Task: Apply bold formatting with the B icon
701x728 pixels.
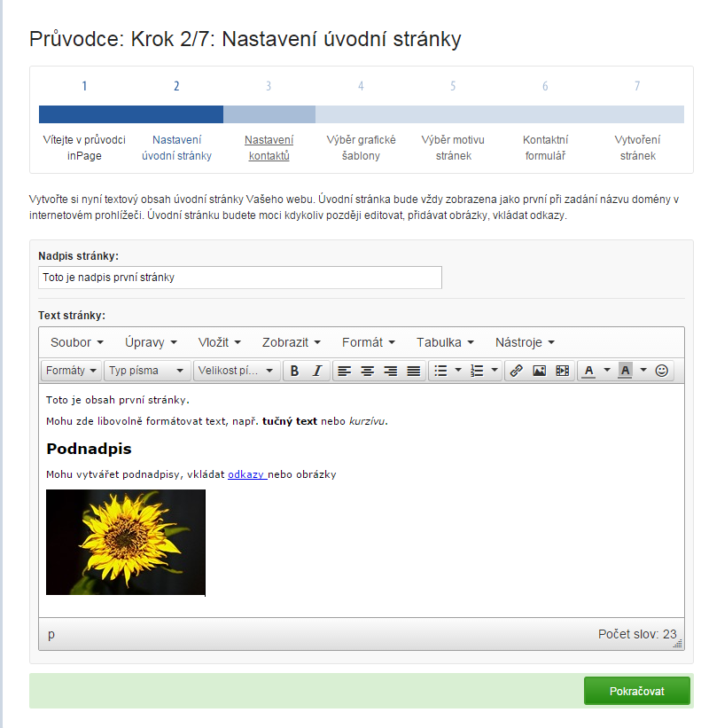Action: pyautogui.click(x=294, y=371)
